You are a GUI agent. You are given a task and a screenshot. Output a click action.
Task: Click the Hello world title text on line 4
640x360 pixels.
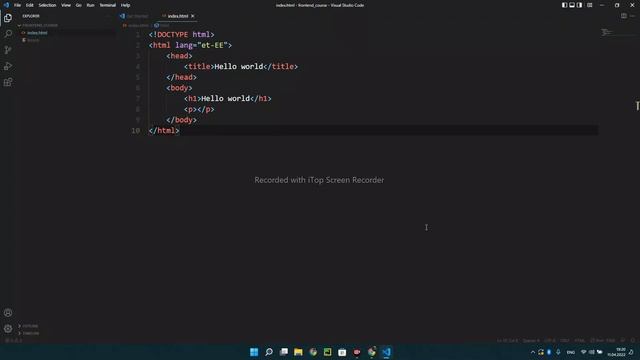239,67
